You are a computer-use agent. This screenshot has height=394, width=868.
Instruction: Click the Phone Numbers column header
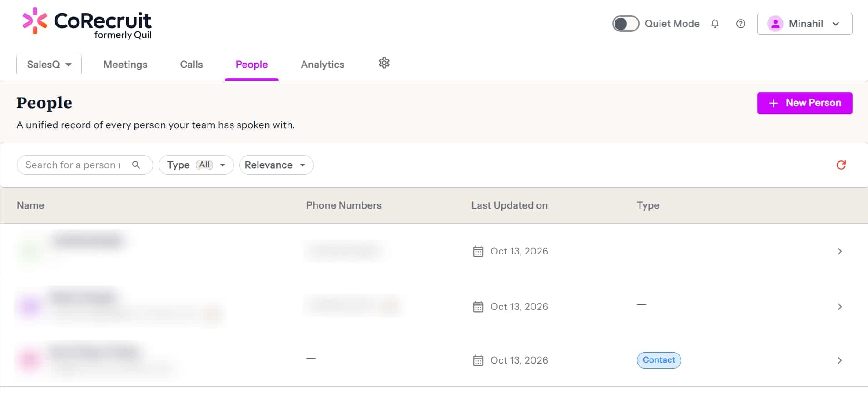point(343,205)
